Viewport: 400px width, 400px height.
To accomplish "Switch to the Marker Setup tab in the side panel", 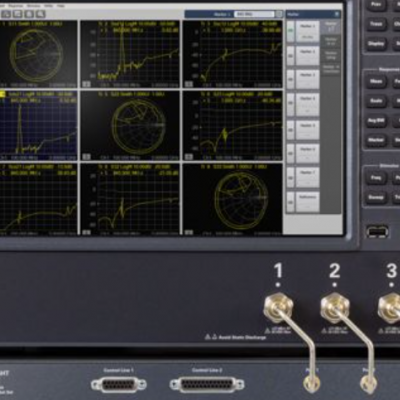I will pos(331,55).
